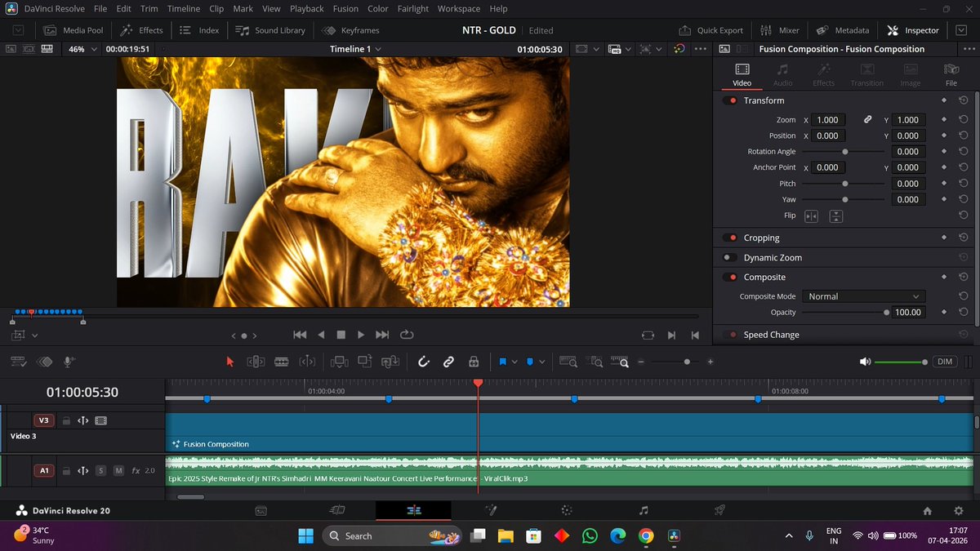The height and width of the screenshot is (551, 980).
Task: Toggle Composite section enable switch
Action: point(729,277)
